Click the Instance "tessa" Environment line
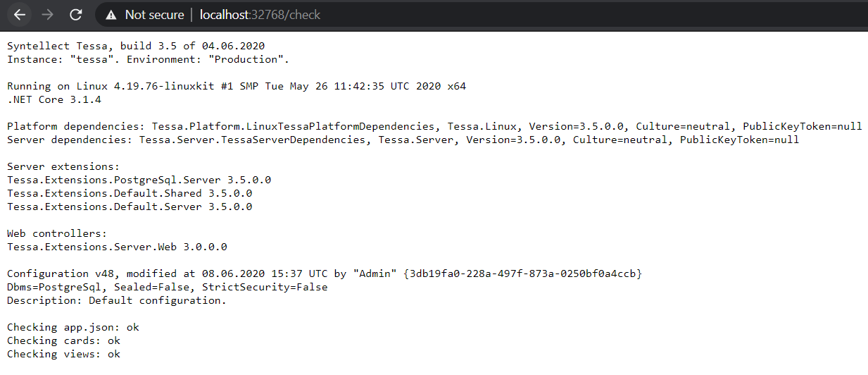The width and height of the screenshot is (868, 375). click(x=148, y=59)
